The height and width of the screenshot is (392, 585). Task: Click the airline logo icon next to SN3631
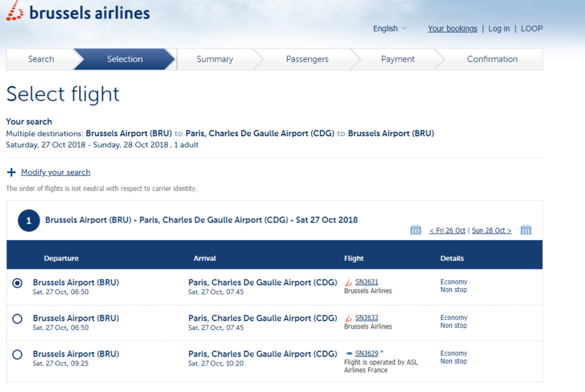(x=349, y=283)
